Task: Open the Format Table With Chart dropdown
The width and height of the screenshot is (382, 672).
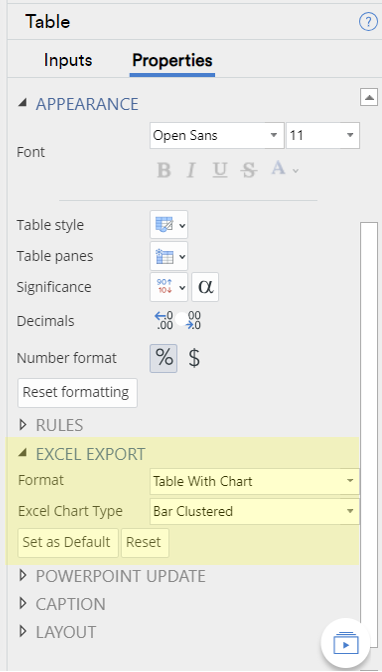Action: (255, 481)
